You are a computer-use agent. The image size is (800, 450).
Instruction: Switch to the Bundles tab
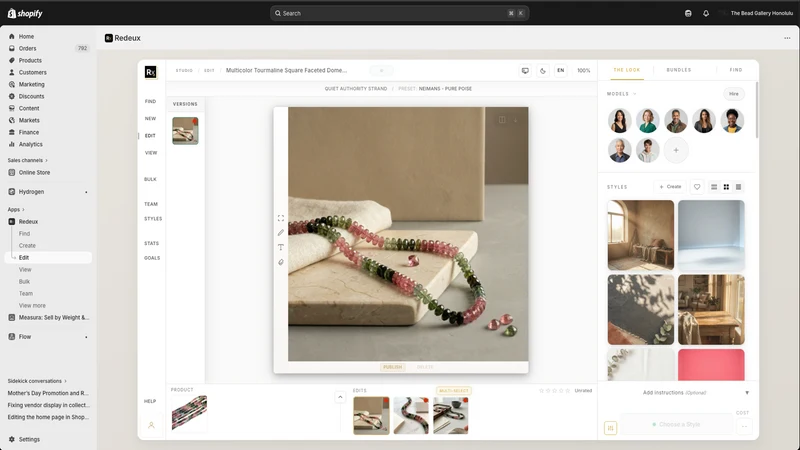click(679, 70)
